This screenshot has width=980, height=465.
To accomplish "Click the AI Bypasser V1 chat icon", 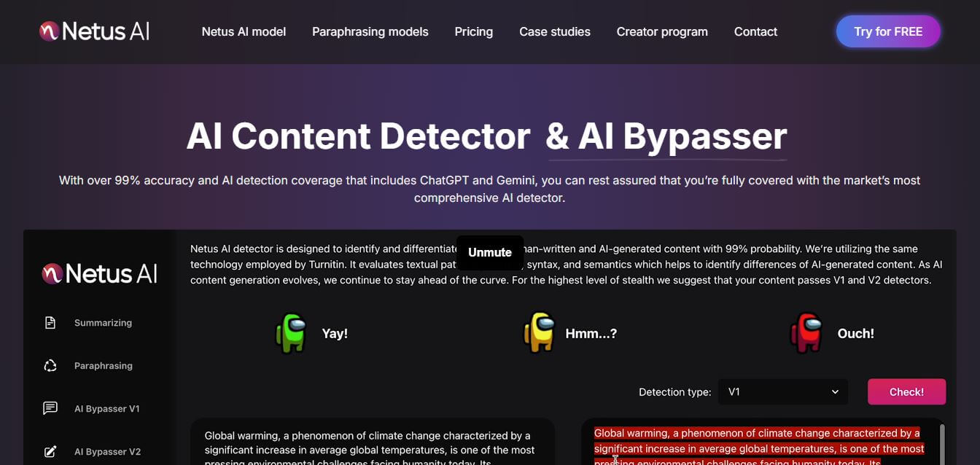I will click(50, 409).
